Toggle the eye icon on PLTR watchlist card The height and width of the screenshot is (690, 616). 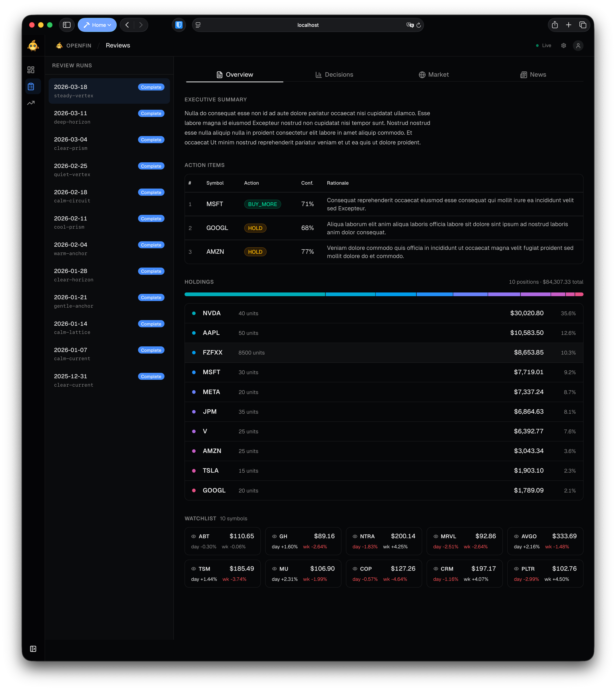click(x=516, y=569)
